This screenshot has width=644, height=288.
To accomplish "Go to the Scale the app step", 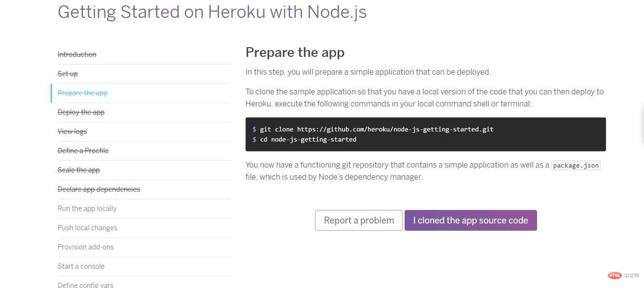I will [x=78, y=170].
